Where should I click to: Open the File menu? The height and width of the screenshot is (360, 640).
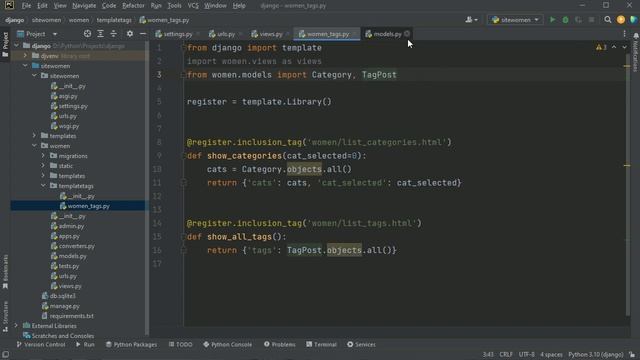(x=26, y=6)
